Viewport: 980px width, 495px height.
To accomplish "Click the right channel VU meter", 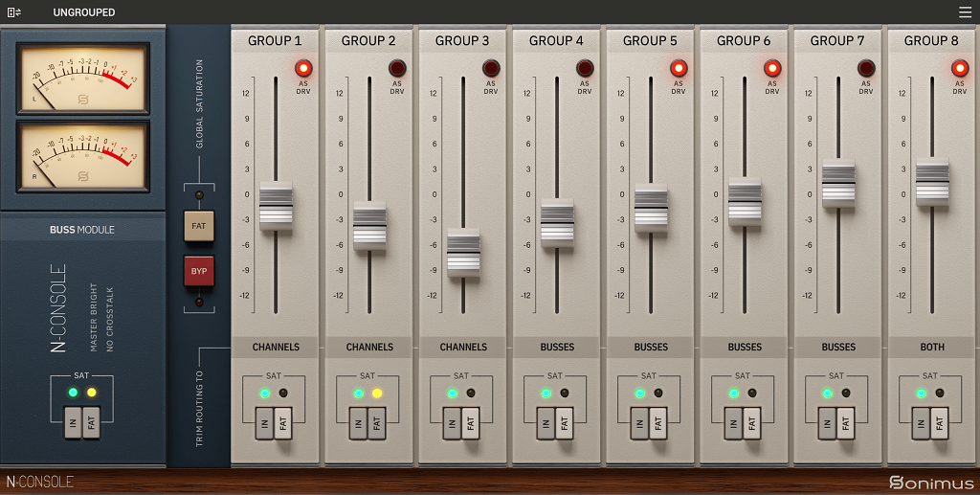I will point(83,156).
